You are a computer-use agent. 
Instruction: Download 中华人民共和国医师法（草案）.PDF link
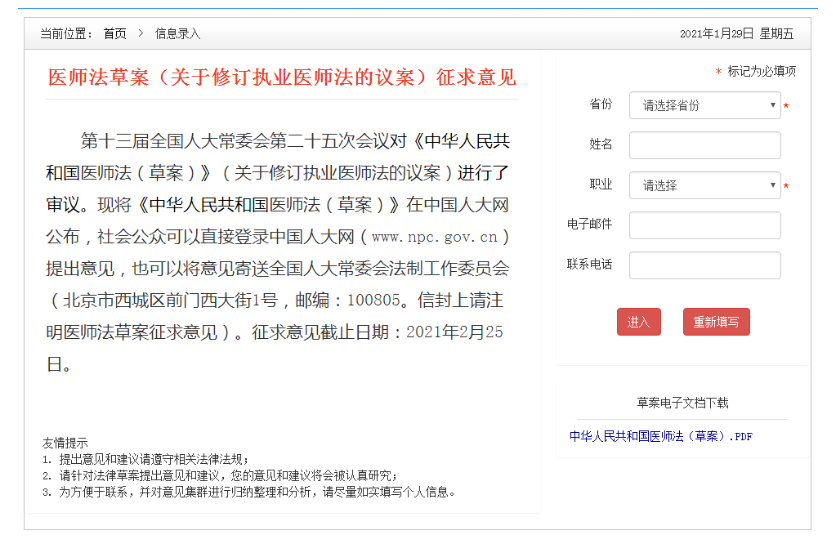660,437
